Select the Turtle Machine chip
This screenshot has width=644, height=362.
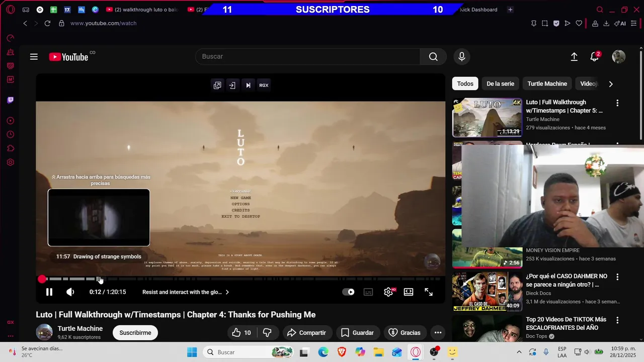click(x=547, y=84)
